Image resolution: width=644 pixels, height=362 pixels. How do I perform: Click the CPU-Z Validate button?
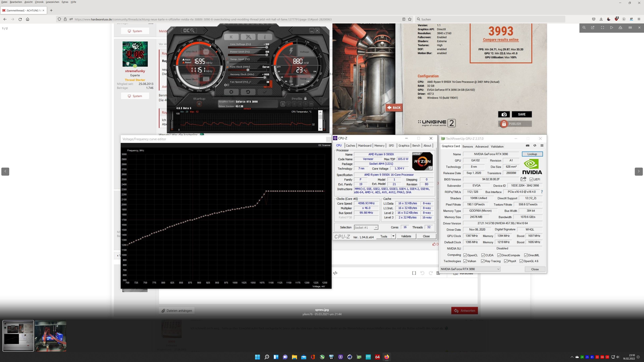(406, 236)
